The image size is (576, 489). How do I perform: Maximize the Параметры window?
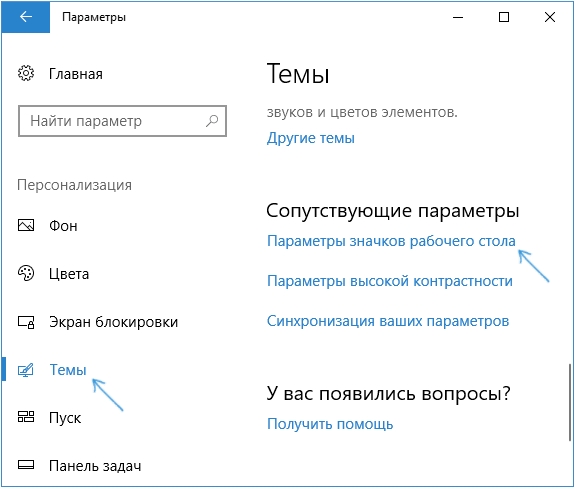[x=504, y=17]
